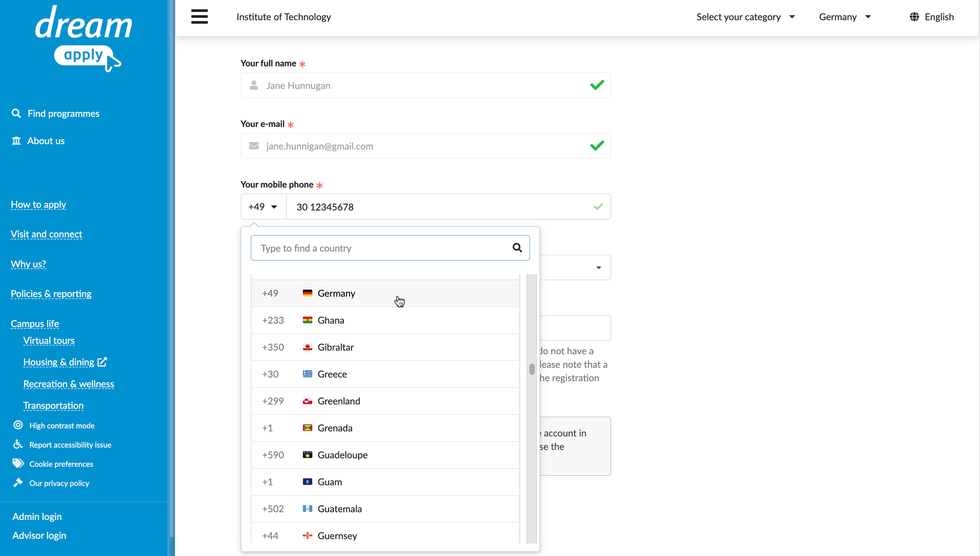Click the About us building icon

point(16,140)
